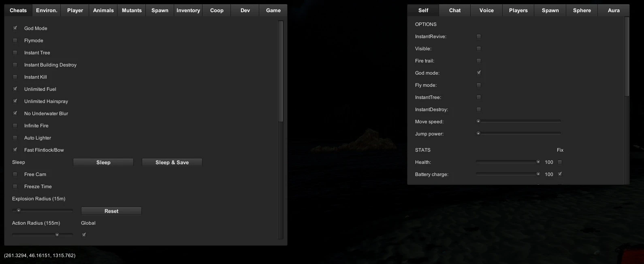Adjust the Move speed slider
The image size is (644, 264).
[x=518, y=121]
